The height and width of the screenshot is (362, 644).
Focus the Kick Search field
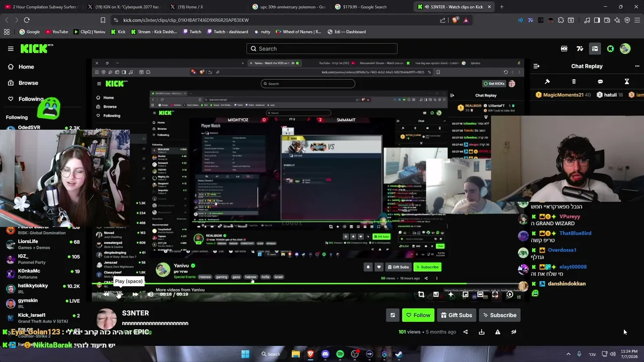click(322, 49)
